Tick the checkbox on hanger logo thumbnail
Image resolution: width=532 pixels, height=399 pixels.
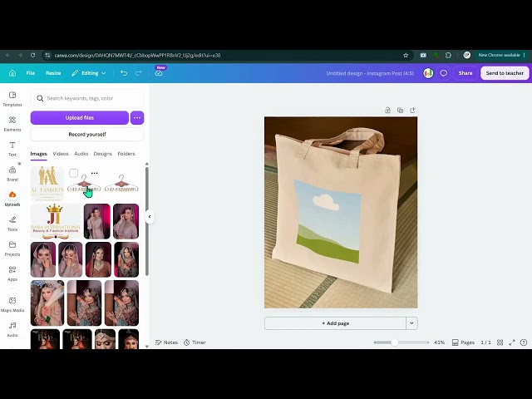[74, 173]
